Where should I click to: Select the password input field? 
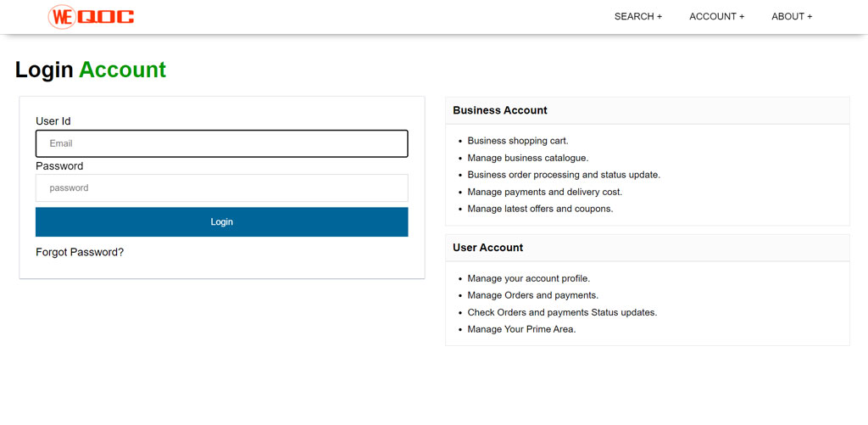coord(221,188)
